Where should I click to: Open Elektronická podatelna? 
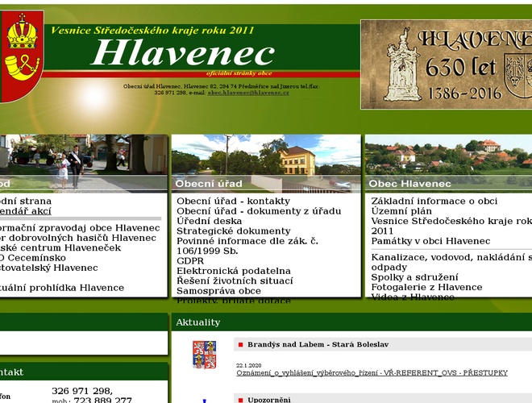(x=233, y=271)
